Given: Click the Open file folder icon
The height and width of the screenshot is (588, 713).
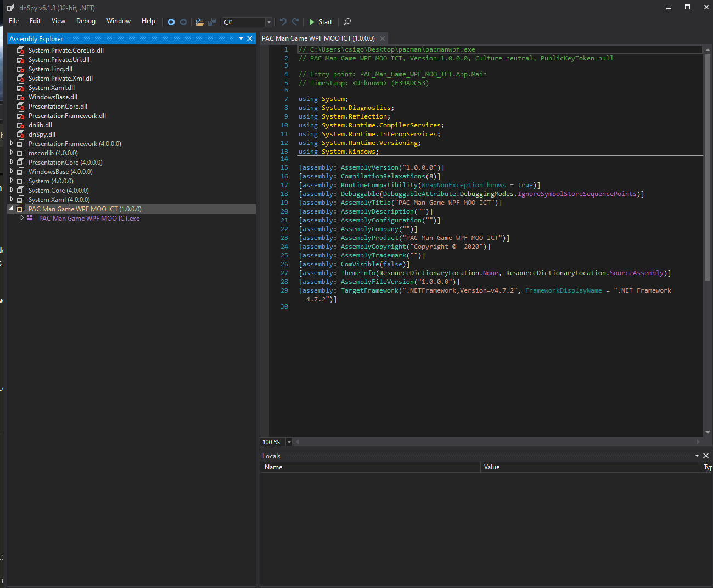Looking at the screenshot, I should tap(199, 22).
